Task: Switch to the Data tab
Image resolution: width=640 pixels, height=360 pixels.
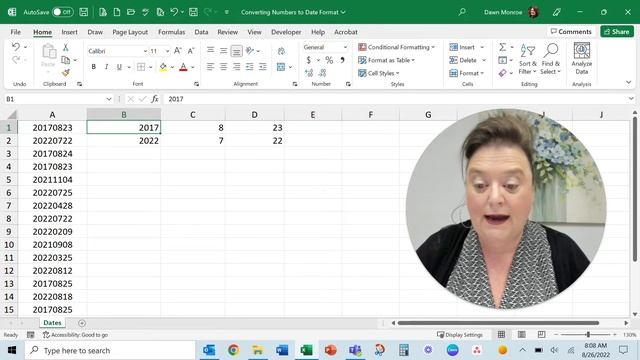Action: (x=201, y=32)
